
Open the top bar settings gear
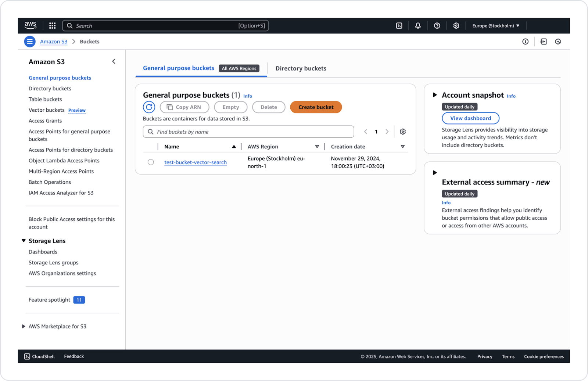(x=456, y=26)
